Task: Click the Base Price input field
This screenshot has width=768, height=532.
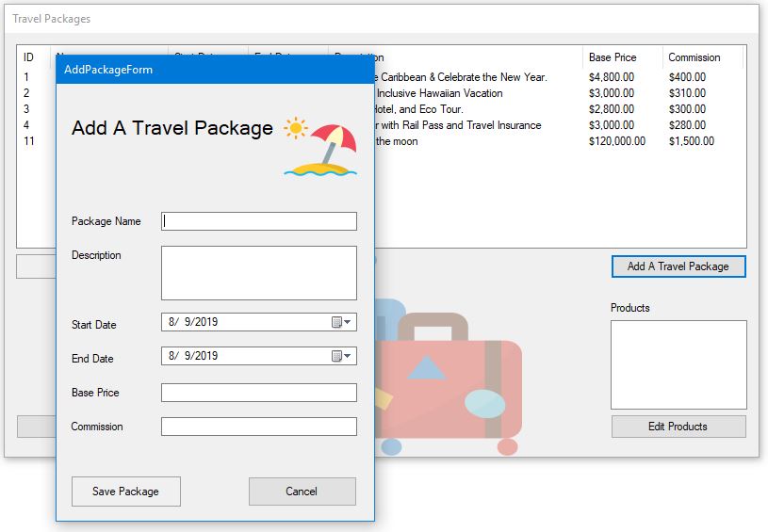Action: coord(259,393)
